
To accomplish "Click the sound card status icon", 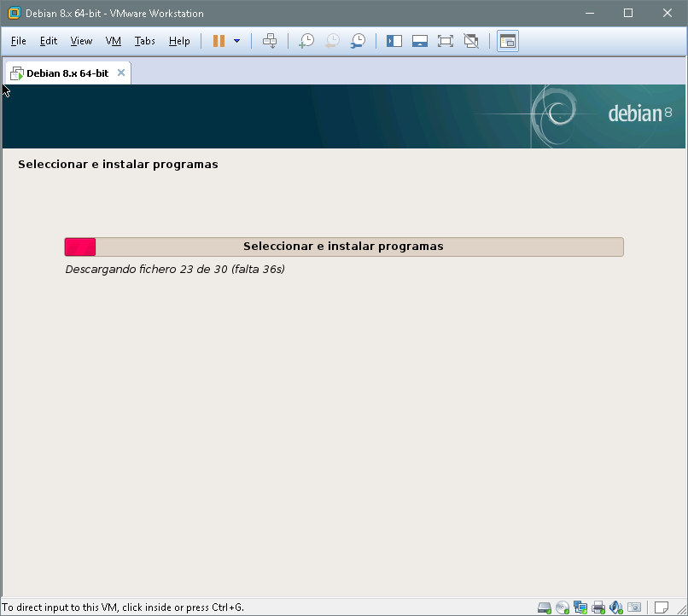I will [x=616, y=607].
